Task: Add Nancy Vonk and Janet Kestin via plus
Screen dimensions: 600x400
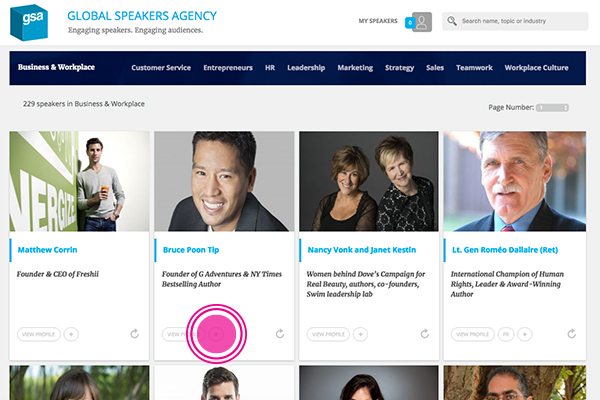Action: point(360,334)
